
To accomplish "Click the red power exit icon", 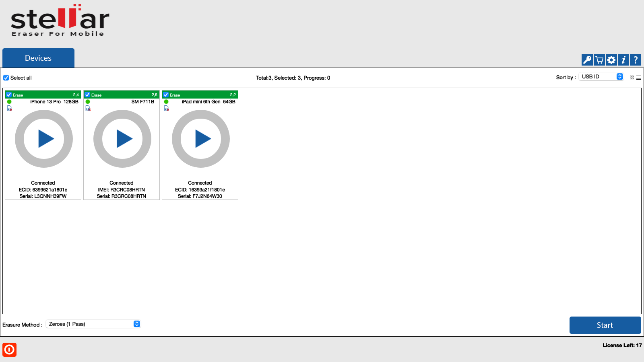I will pyautogui.click(x=9, y=350).
